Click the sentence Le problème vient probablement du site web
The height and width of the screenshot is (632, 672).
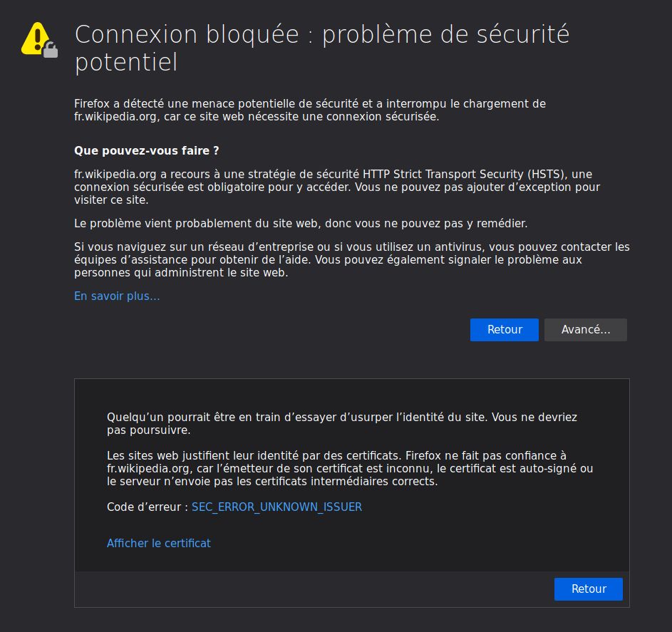pos(301,224)
